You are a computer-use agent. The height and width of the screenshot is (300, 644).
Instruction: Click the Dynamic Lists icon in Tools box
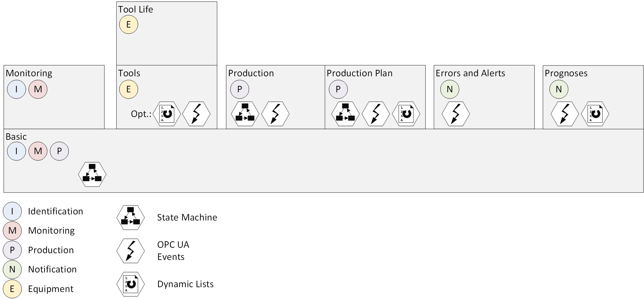click(x=167, y=114)
